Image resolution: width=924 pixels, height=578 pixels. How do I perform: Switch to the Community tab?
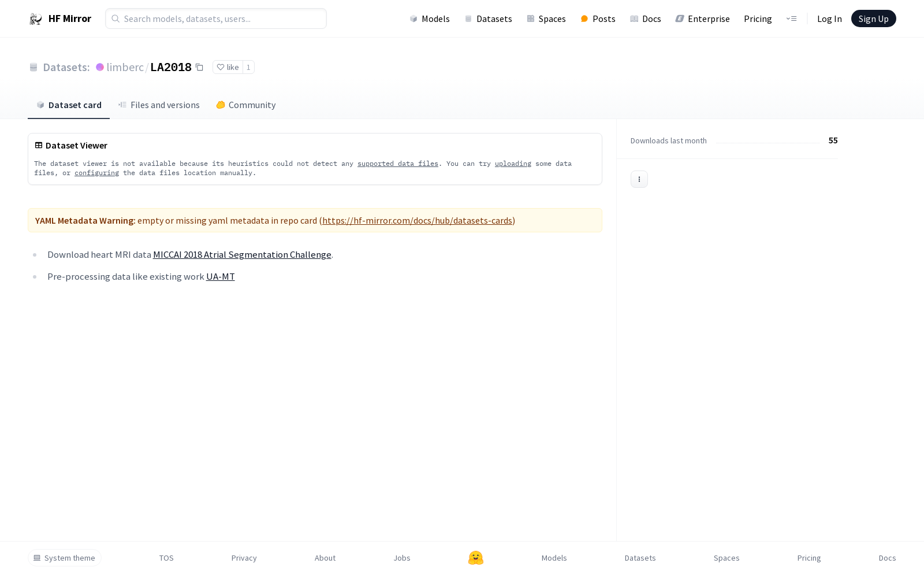(x=245, y=105)
